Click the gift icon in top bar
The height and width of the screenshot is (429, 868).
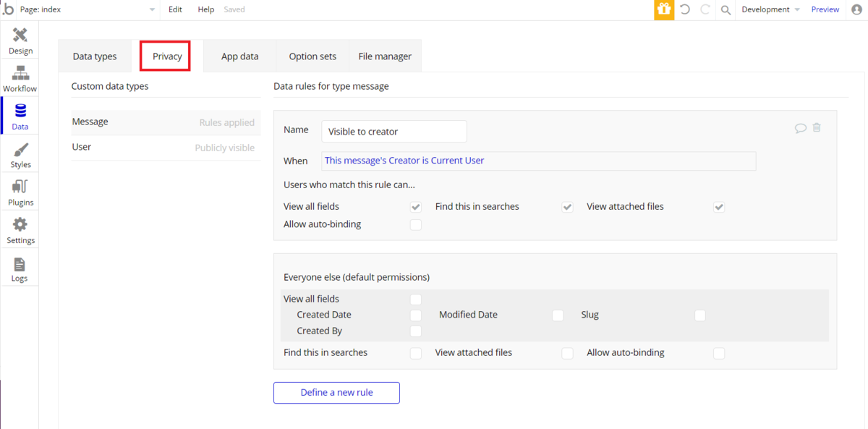click(664, 9)
